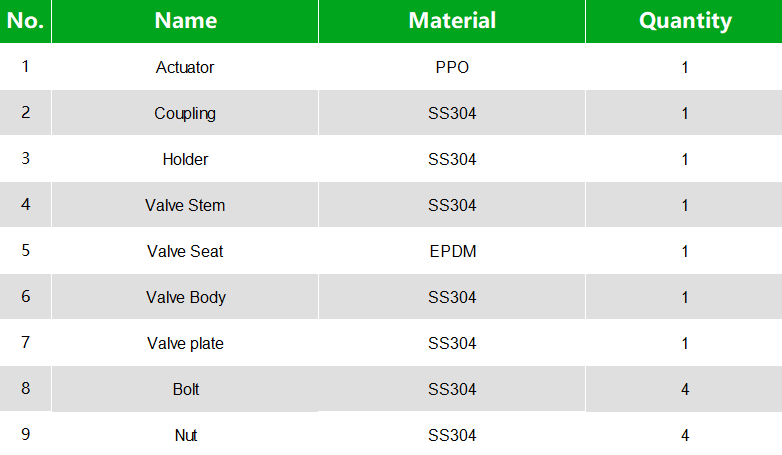Click the 'Valve Seat' cell
This screenshot has width=782, height=455.
tap(185, 252)
